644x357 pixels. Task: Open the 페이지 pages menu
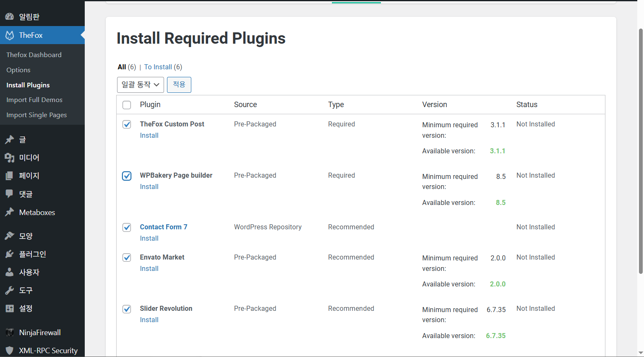pos(42,176)
